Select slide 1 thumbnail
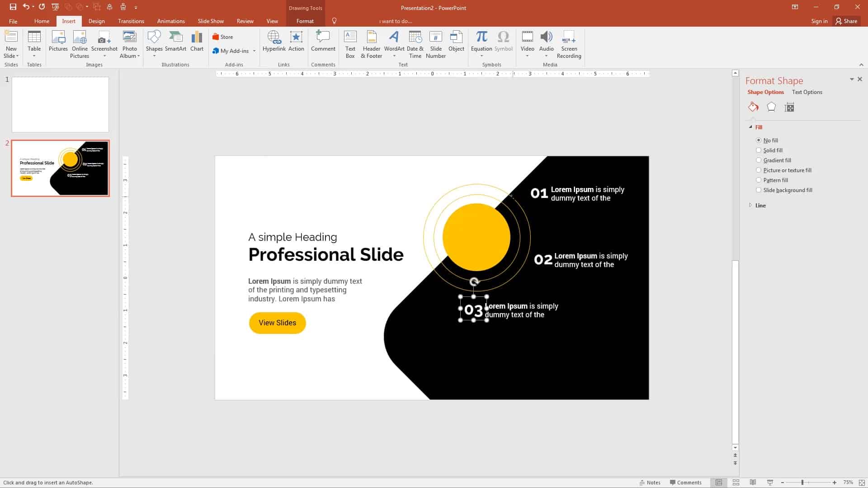This screenshot has height=488, width=868. pos(60,104)
